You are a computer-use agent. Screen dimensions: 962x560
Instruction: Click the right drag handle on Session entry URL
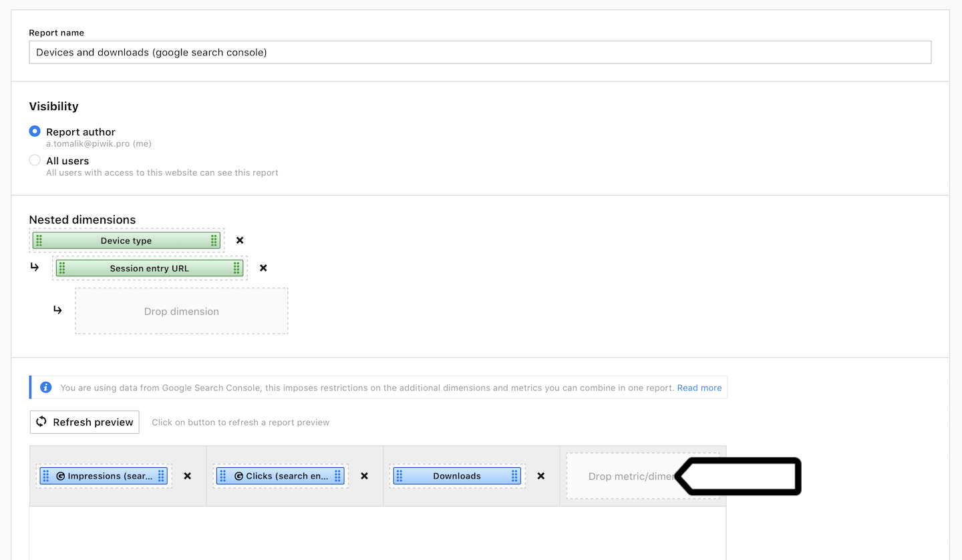click(x=236, y=268)
